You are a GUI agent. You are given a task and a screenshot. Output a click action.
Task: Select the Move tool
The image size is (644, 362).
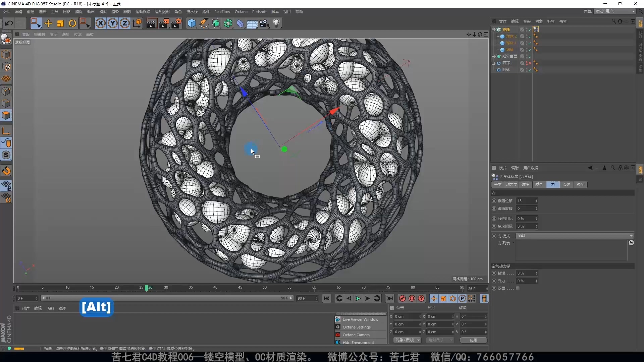click(x=48, y=23)
